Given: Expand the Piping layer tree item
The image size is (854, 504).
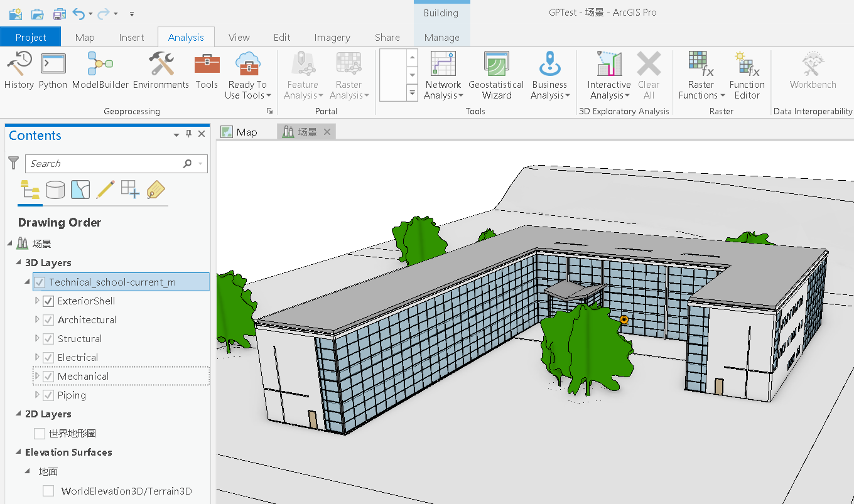Looking at the screenshot, I should click(x=36, y=395).
